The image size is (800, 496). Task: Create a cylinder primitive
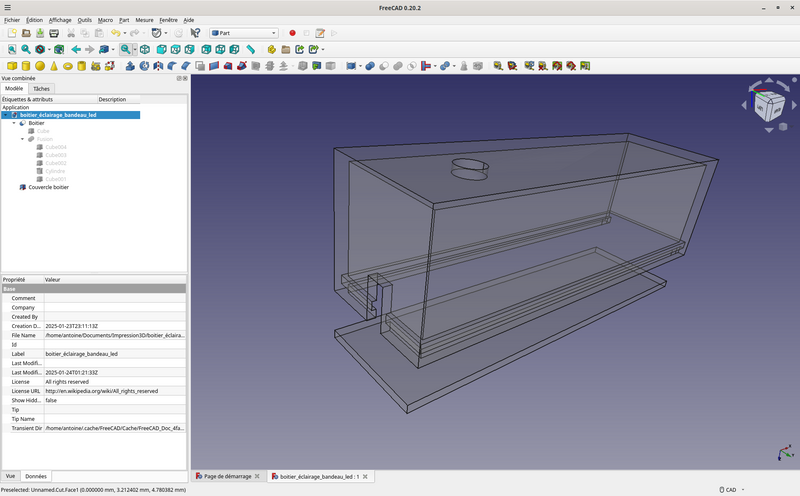(26, 66)
